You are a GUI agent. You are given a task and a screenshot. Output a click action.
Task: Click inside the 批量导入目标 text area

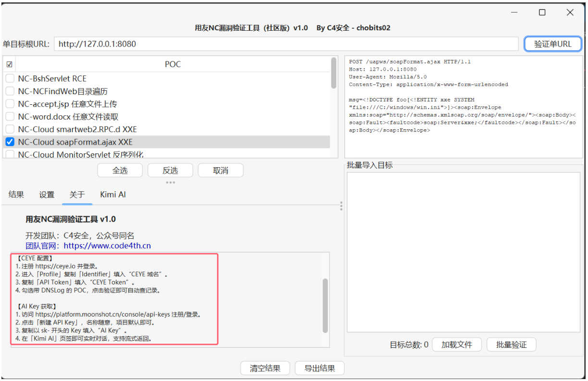[x=463, y=252]
